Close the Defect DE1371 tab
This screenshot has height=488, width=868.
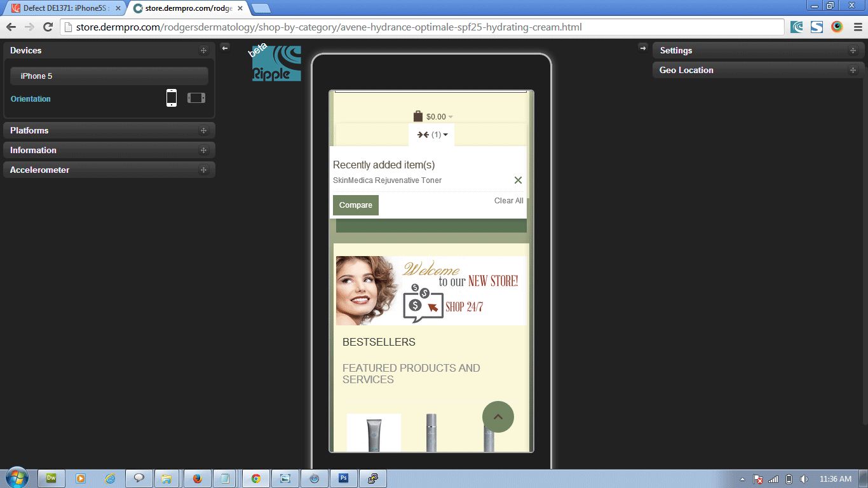[118, 8]
